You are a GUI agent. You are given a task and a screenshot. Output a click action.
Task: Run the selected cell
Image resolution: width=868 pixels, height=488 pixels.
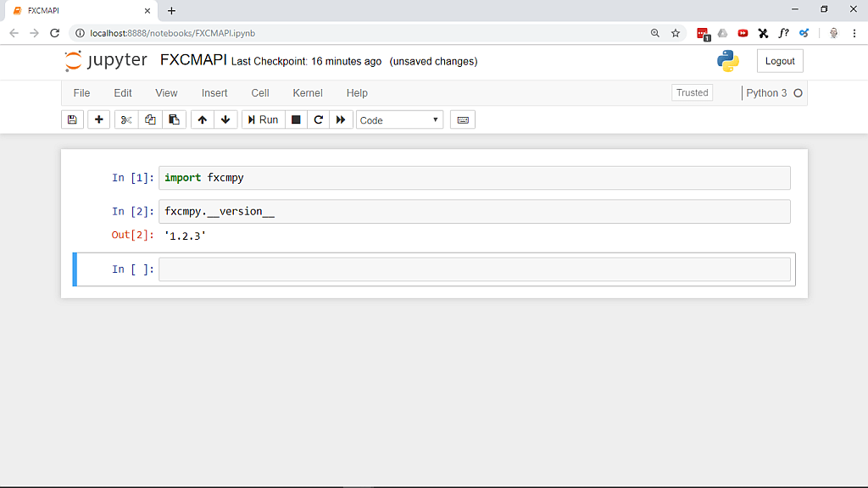point(263,119)
